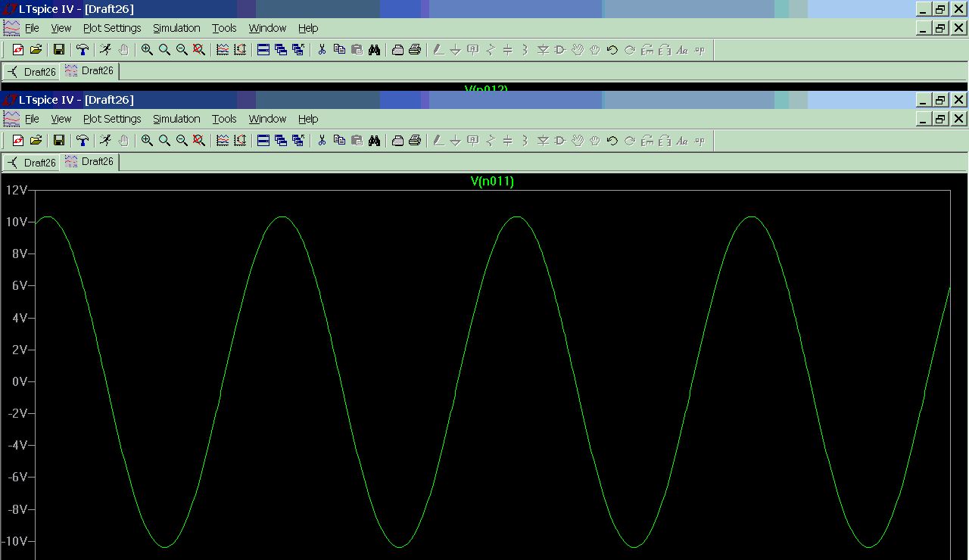Click the Find binoculars icon in lower toolbar
Screen dimensions: 969x560
pos(374,141)
